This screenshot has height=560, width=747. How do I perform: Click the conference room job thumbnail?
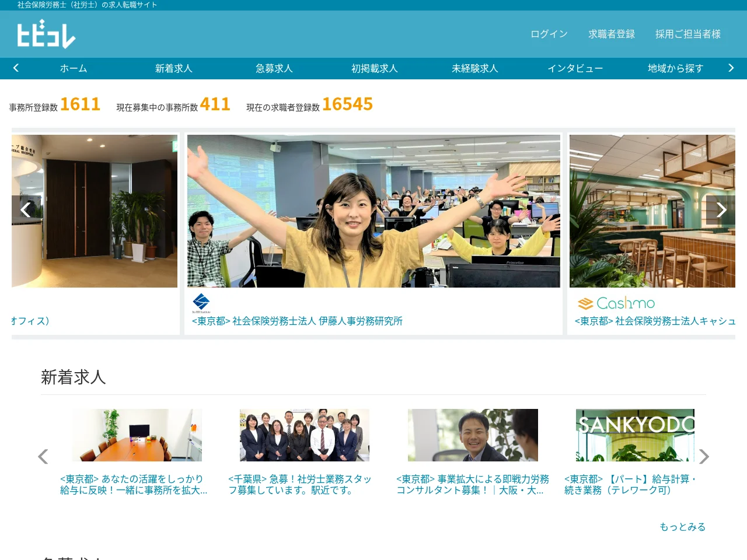(x=137, y=435)
